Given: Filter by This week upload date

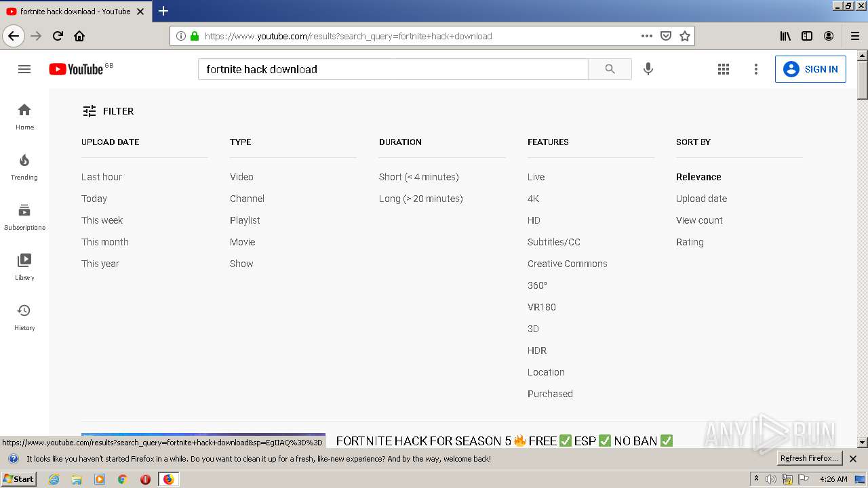Looking at the screenshot, I should 102,220.
